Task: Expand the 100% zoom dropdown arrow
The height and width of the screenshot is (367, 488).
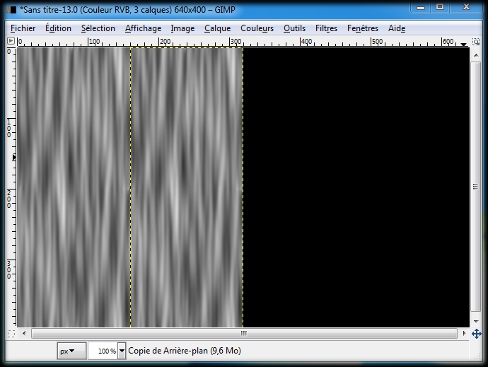Action: [x=122, y=351]
